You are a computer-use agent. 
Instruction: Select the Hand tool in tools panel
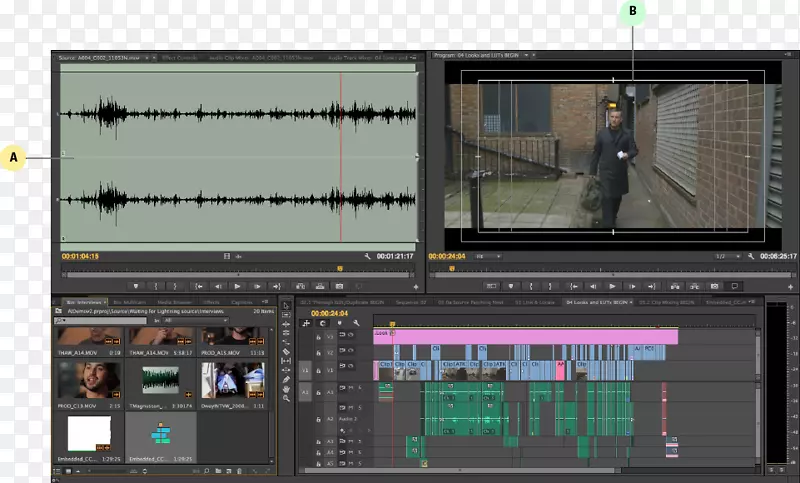pyautogui.click(x=286, y=390)
